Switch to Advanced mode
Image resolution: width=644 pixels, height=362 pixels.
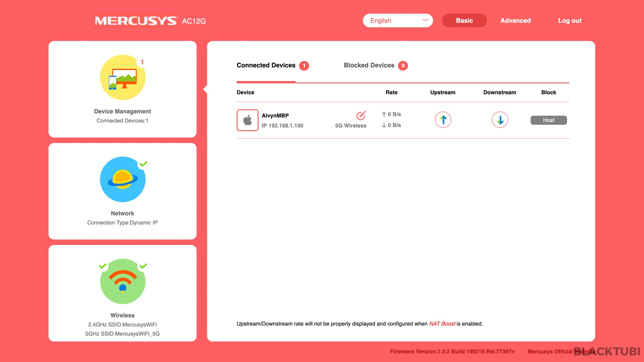point(515,20)
